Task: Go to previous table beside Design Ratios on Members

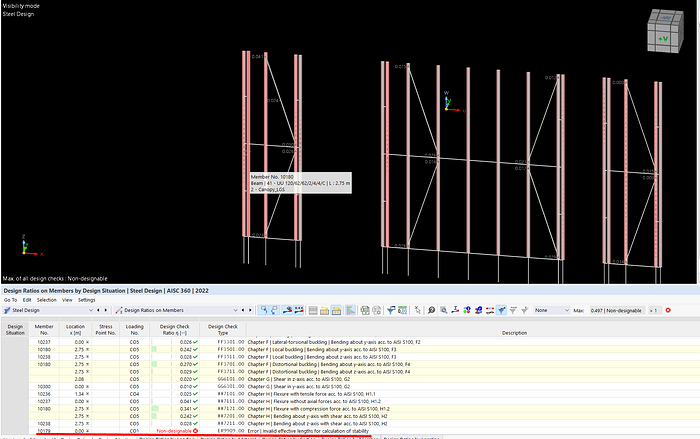Action: [243, 310]
